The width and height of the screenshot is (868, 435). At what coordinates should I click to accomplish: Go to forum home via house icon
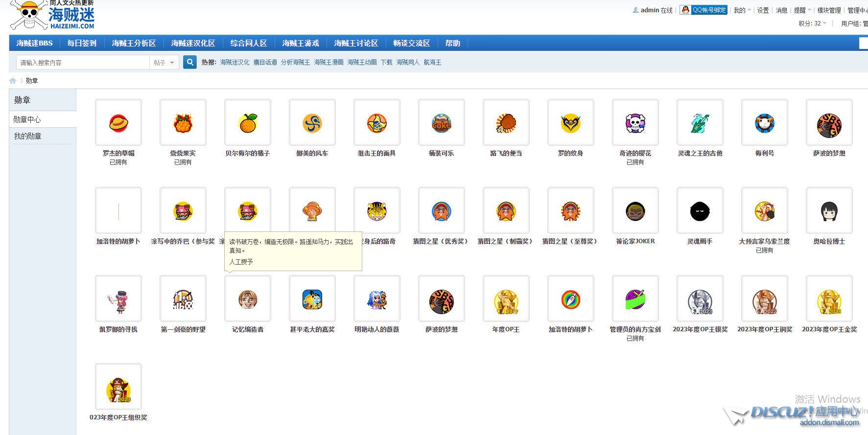pyautogui.click(x=13, y=81)
